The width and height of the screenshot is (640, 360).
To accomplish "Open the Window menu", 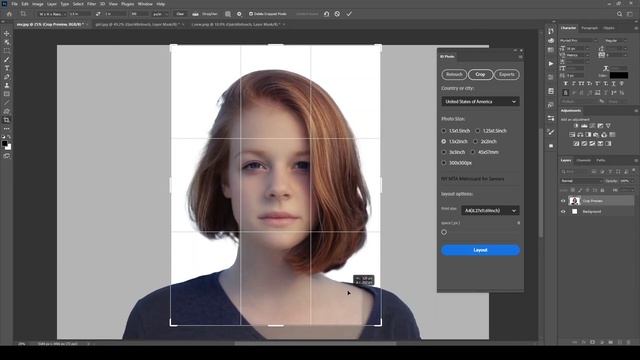I will (145, 4).
